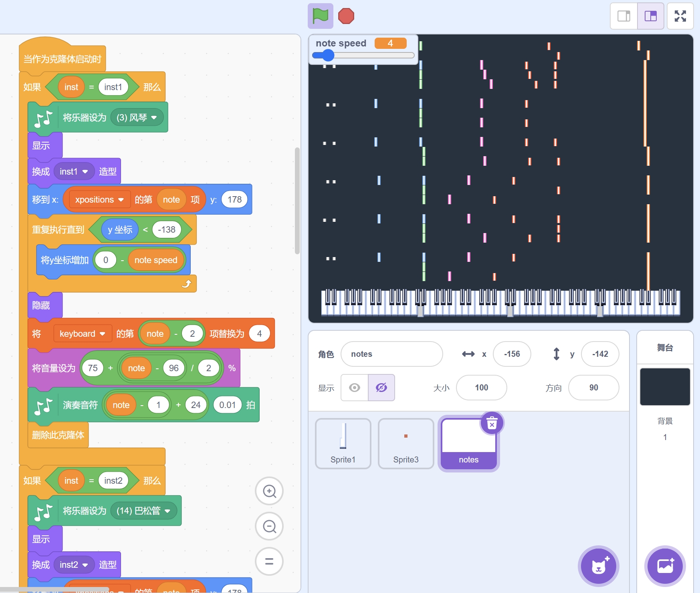Reset workspace zoom to default
This screenshot has width=700, height=593.
(x=269, y=561)
